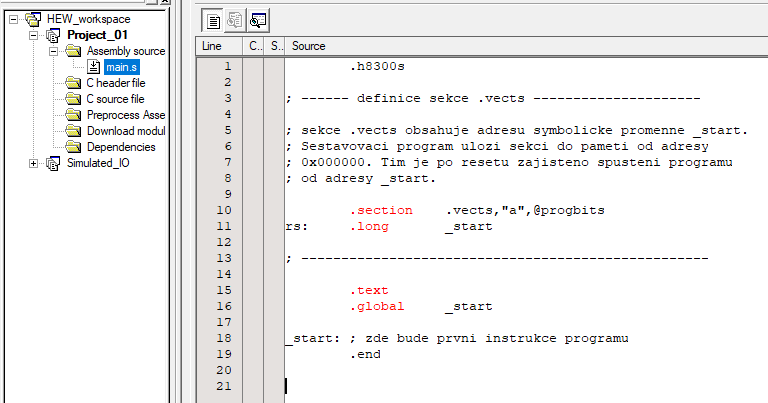
Task: Click the source view mode toolbar icon
Action: [x=213, y=19]
